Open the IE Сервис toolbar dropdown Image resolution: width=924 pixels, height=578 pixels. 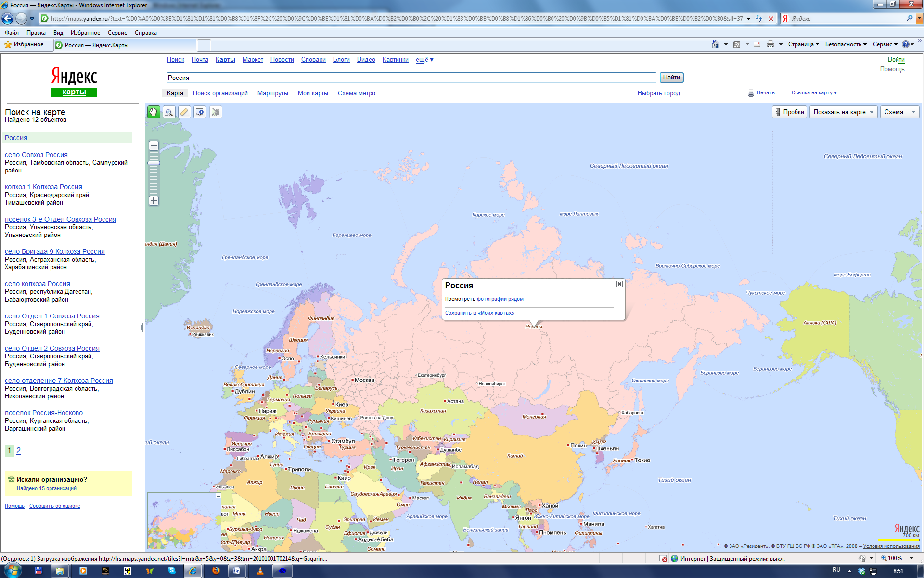[x=885, y=44]
